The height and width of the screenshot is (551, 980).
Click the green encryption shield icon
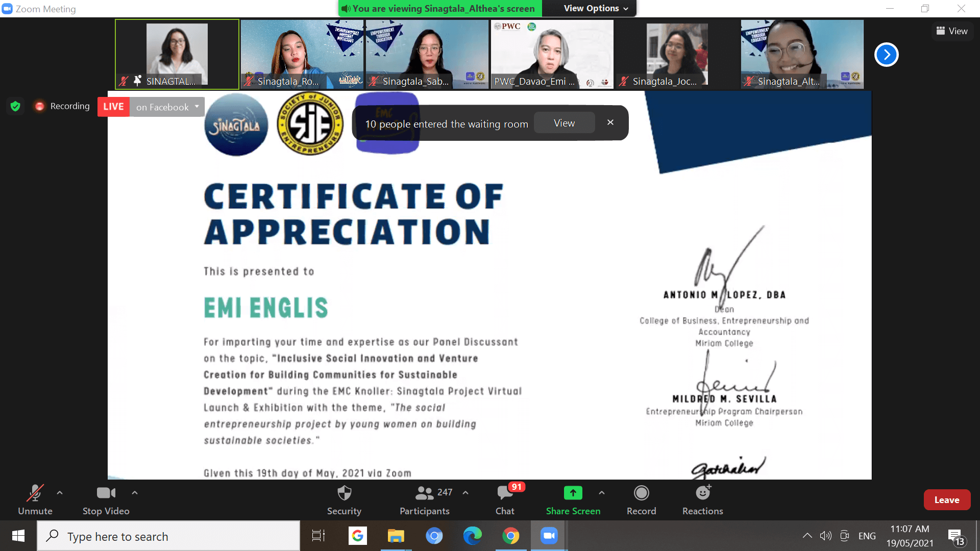coord(15,106)
